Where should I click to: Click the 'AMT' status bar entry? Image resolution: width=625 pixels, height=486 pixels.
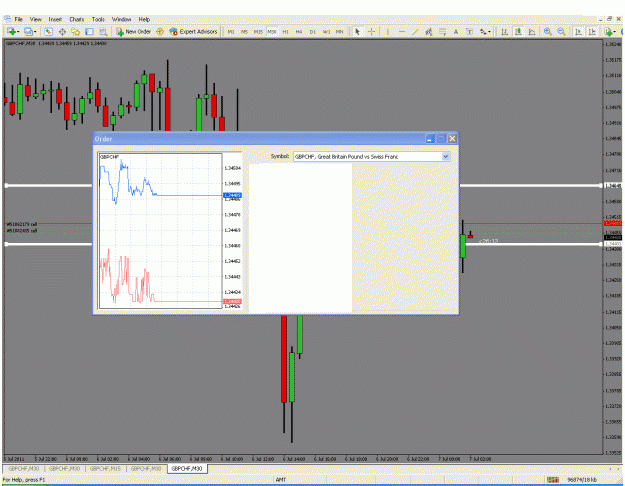[281, 480]
